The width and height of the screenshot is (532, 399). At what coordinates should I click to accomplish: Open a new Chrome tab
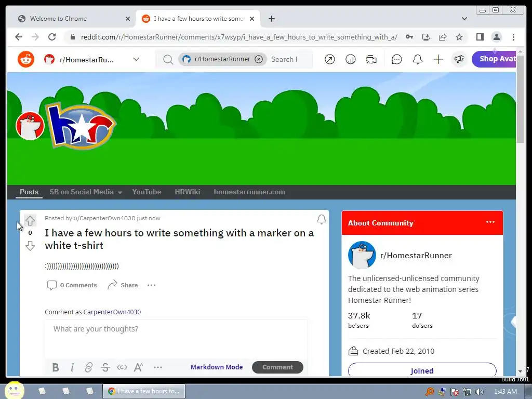271,19
